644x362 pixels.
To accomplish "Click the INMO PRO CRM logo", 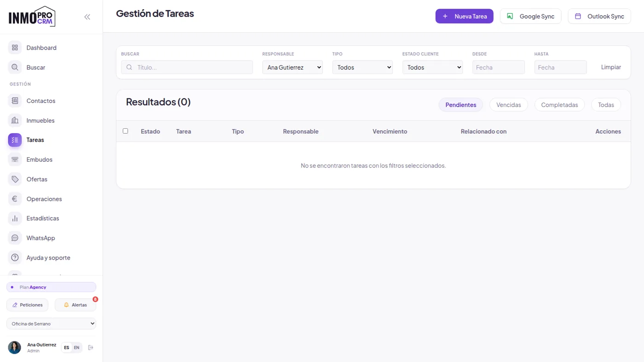I will coord(32,17).
